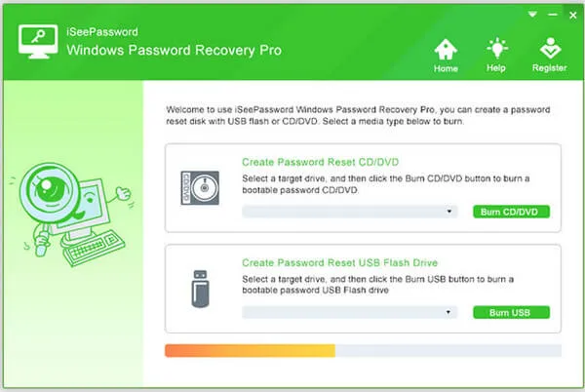Image resolution: width=585 pixels, height=392 pixels.
Task: Expand the CD/DVD target drive dropdown
Action: 450,212
